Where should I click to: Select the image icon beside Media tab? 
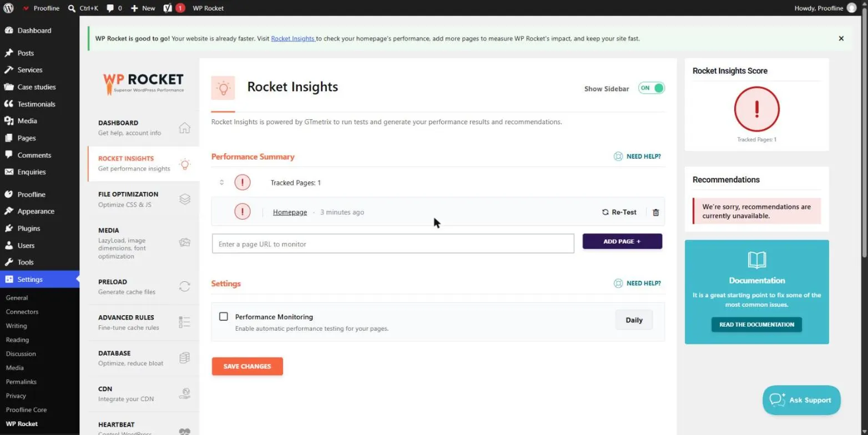pos(184,242)
